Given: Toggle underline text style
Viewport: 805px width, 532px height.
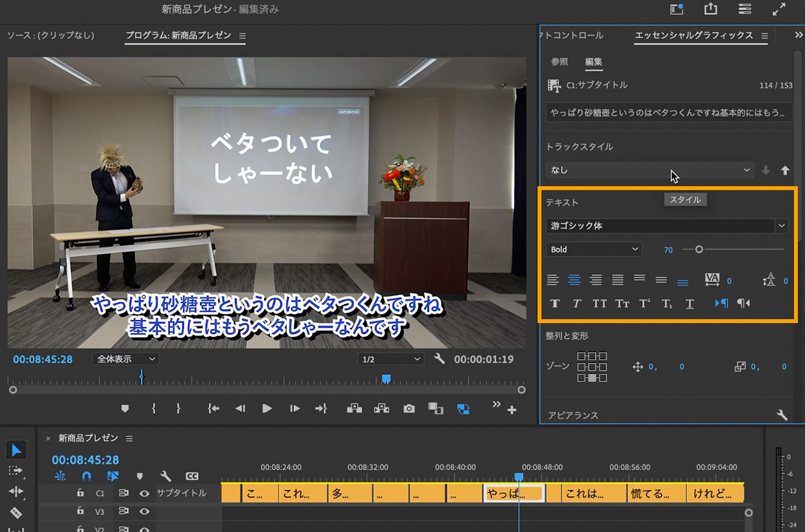Looking at the screenshot, I should tap(689, 304).
